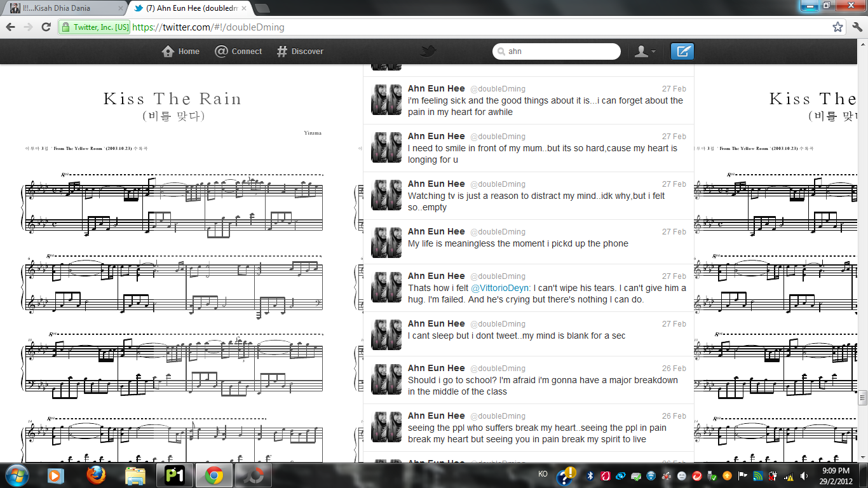Screen dimensions: 868x488
Task: Open the Connect @ section
Action: point(238,51)
